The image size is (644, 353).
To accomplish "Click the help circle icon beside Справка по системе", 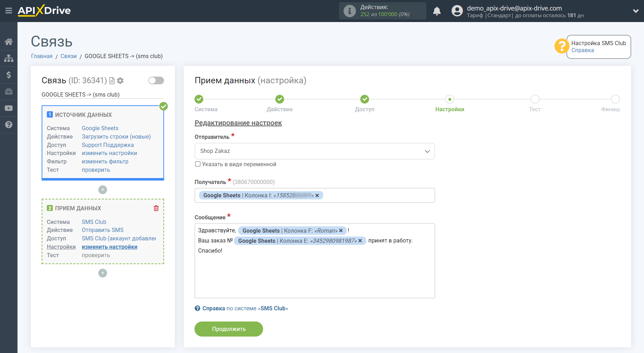I will coord(198,309).
